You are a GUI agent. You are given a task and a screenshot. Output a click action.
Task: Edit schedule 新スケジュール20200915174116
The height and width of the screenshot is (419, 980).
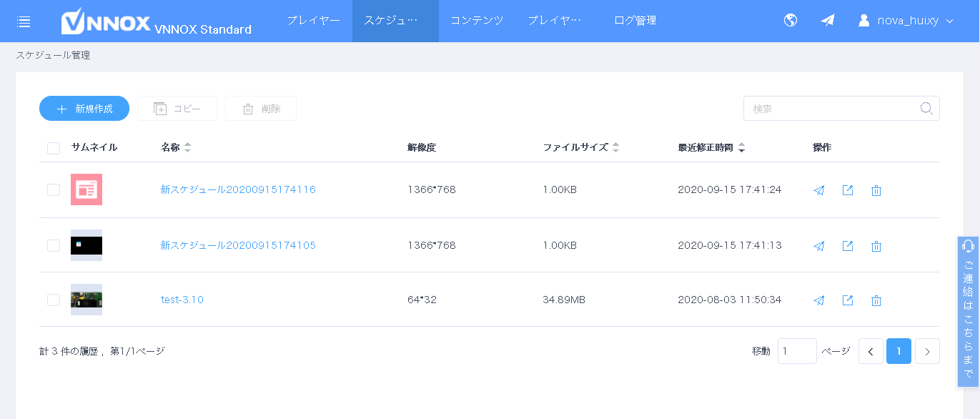pos(848,190)
